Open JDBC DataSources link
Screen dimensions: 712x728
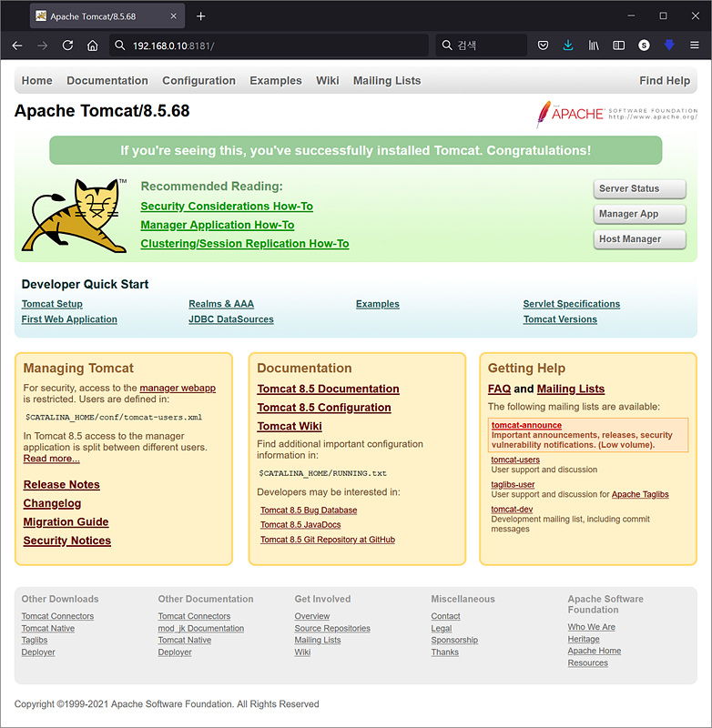point(231,319)
